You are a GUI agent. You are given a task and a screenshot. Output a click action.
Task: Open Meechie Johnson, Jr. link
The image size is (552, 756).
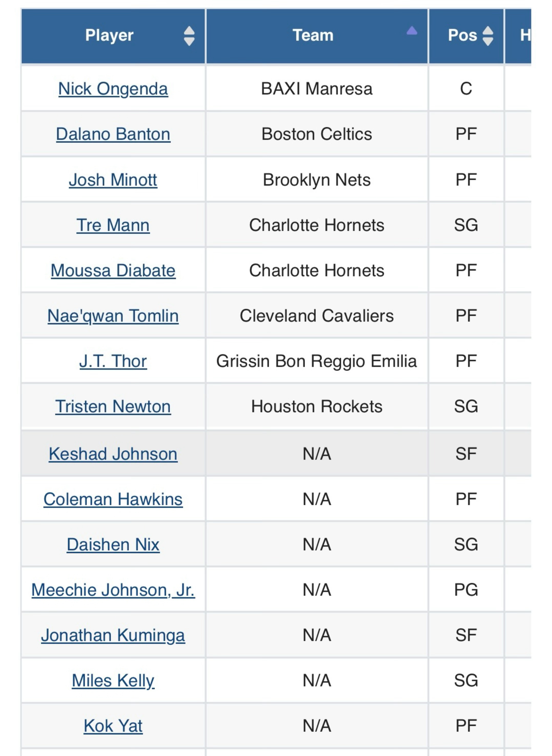coord(113,590)
